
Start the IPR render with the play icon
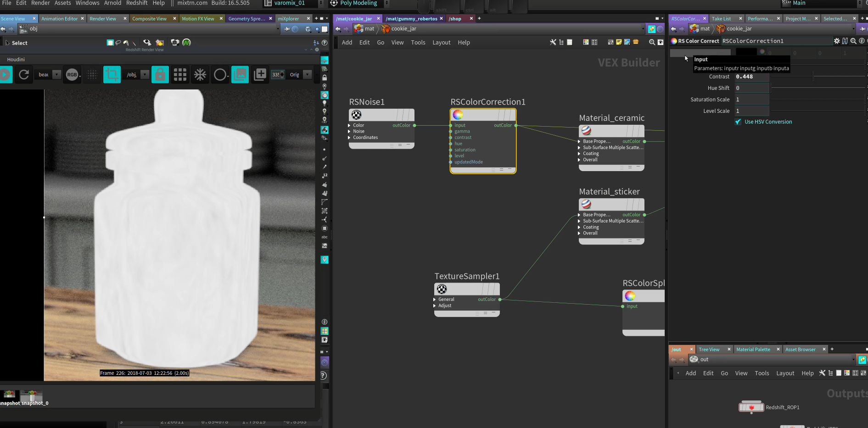point(5,74)
